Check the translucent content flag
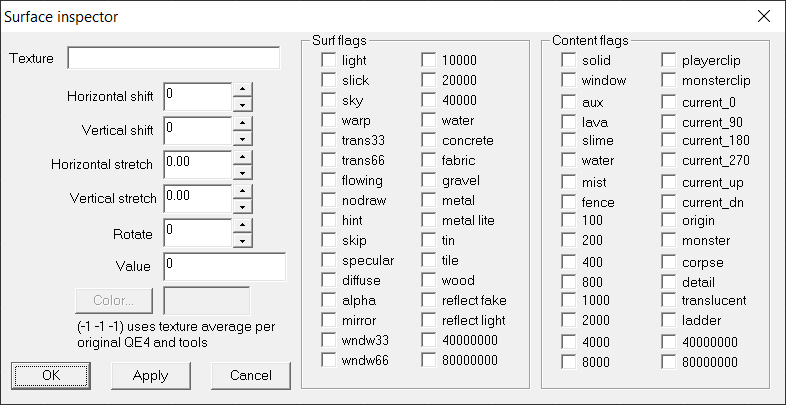The height and width of the screenshot is (405, 786). click(x=668, y=301)
